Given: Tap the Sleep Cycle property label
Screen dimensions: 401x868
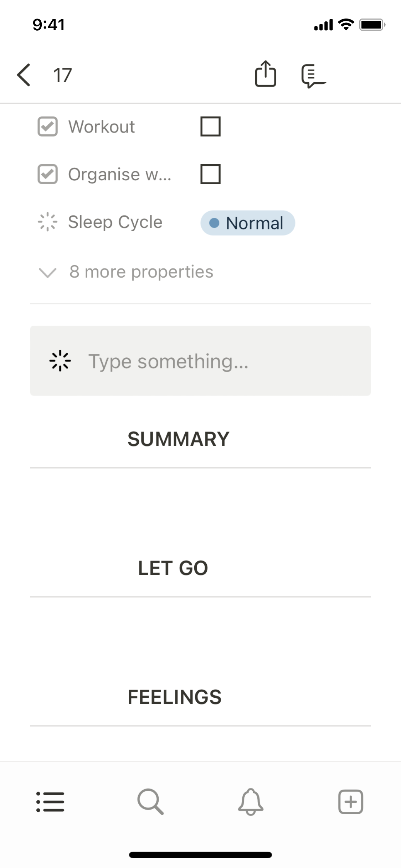Looking at the screenshot, I should [x=115, y=222].
